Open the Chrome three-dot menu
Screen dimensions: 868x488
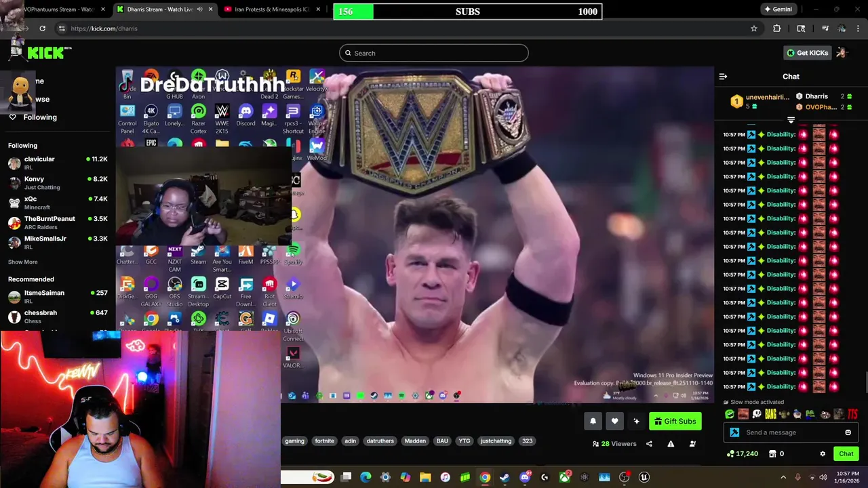pyautogui.click(x=859, y=28)
